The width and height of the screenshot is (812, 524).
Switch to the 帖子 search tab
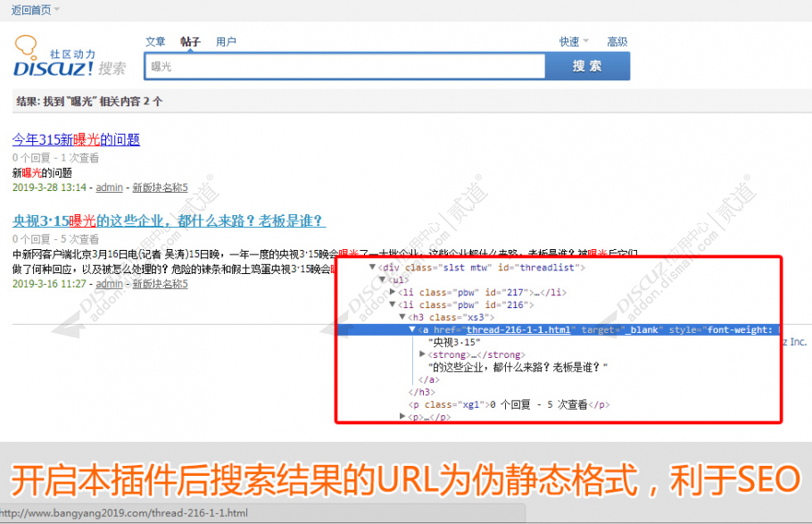190,41
